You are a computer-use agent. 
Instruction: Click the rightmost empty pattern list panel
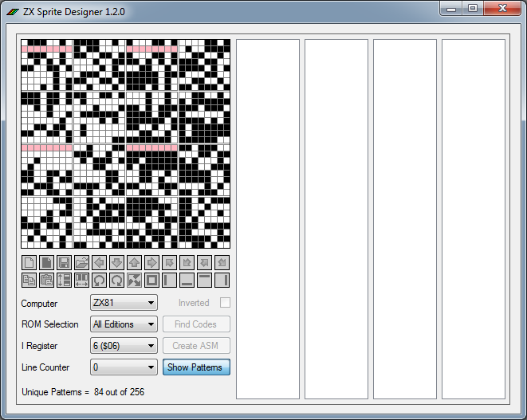coord(474,219)
